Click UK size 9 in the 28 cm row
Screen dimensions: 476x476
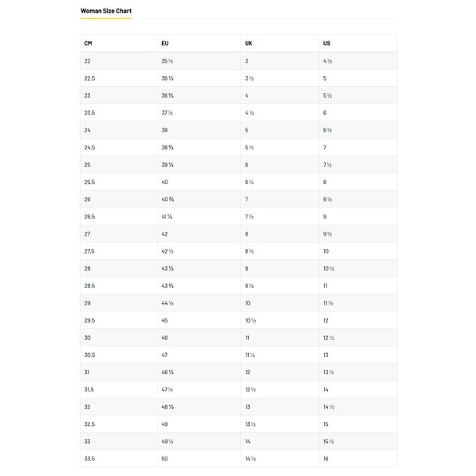coord(247,269)
